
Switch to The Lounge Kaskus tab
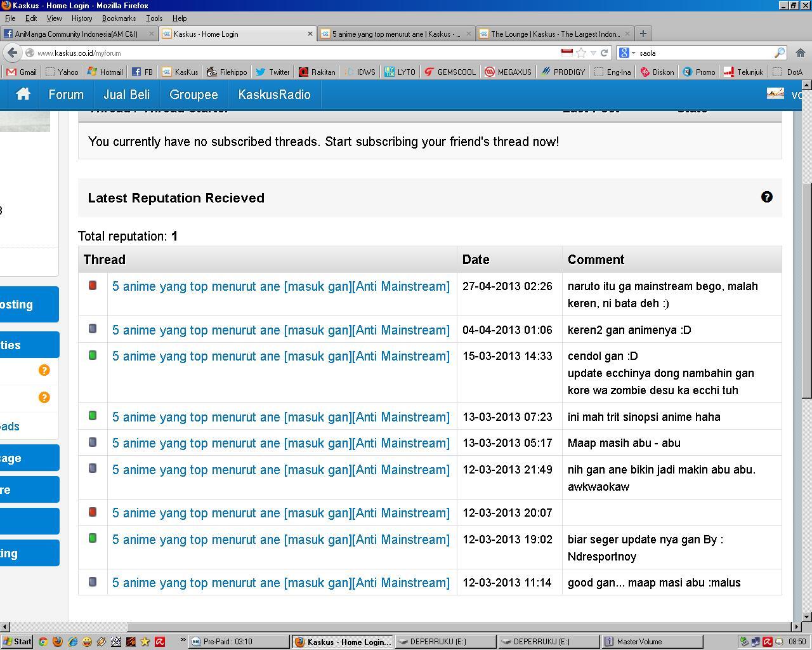tap(555, 34)
